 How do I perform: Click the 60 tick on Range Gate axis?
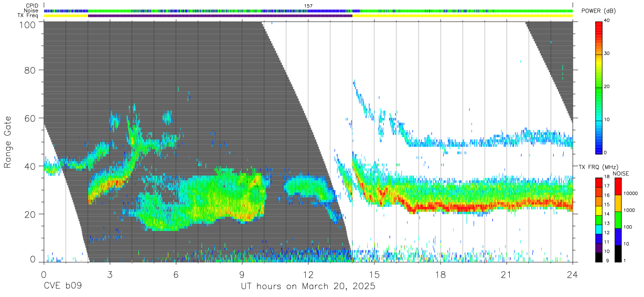tap(29, 118)
